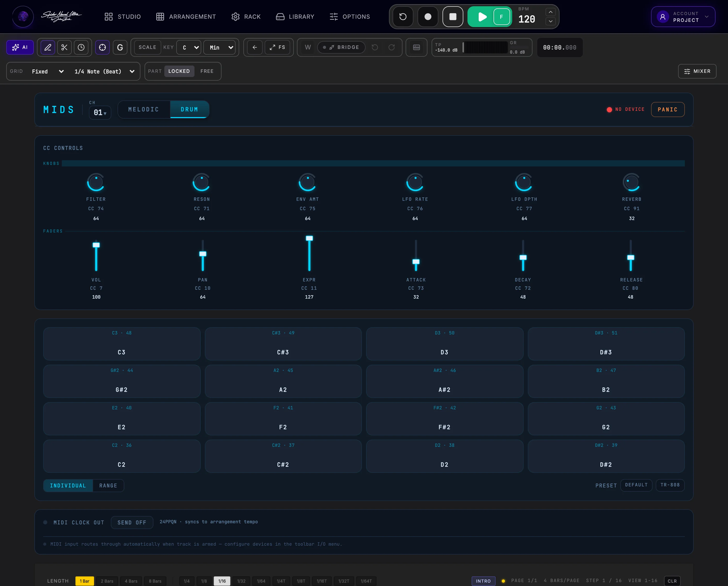Select INDIVIDUAL pad mode
This screenshot has height=586, width=728.
coord(68,485)
